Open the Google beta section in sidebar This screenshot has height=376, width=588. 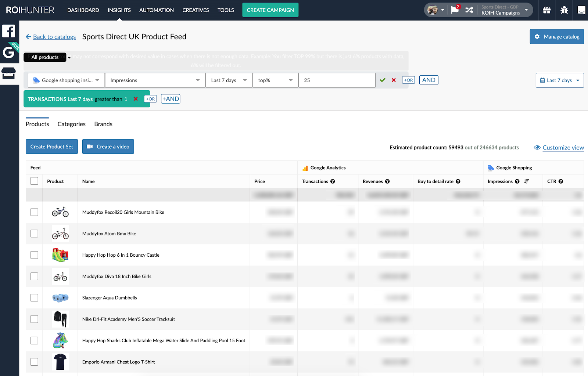click(9, 52)
